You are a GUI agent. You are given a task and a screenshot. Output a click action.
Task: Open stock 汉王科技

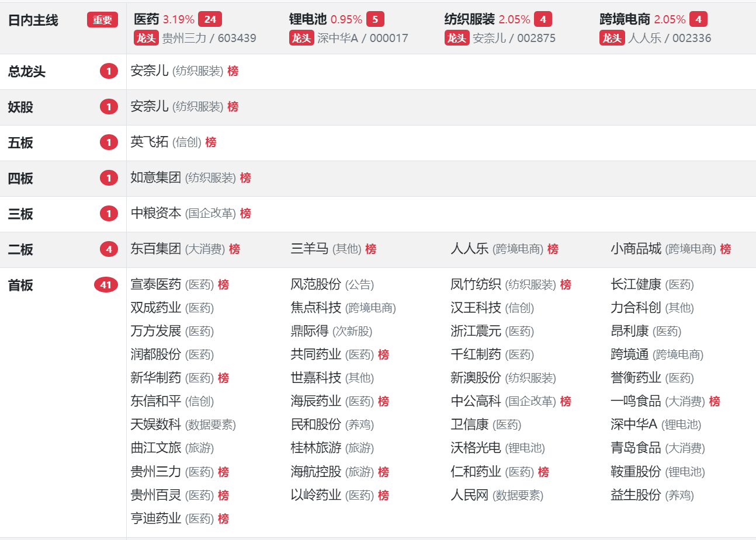click(x=476, y=308)
